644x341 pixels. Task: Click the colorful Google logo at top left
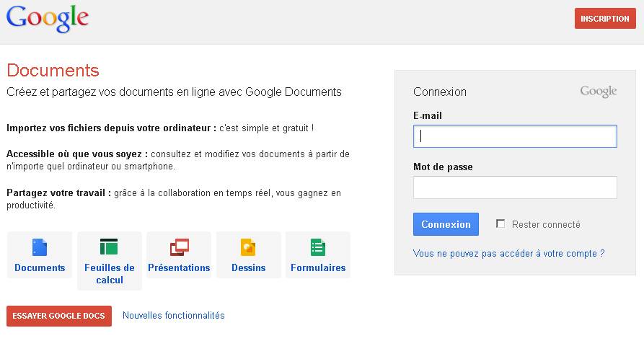(x=48, y=19)
